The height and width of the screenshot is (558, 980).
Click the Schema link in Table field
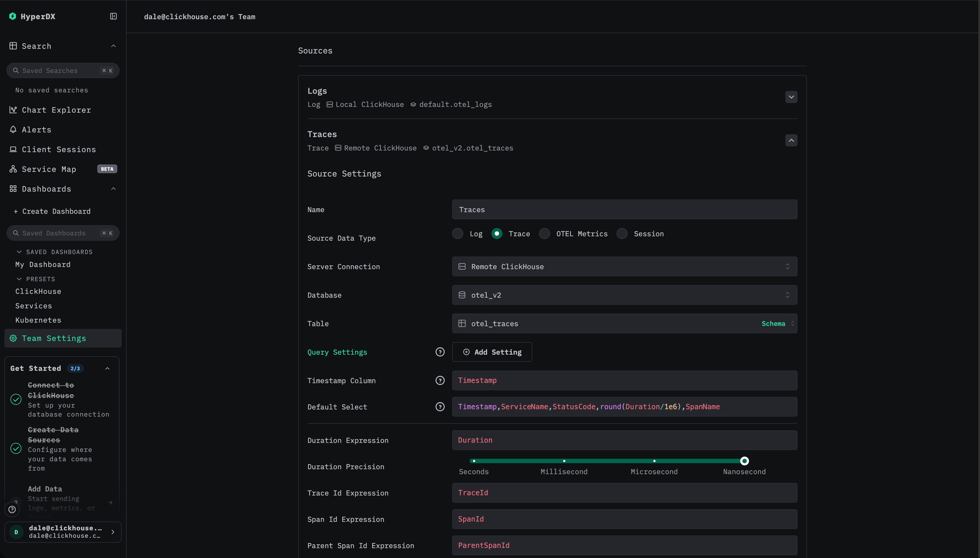tap(773, 323)
